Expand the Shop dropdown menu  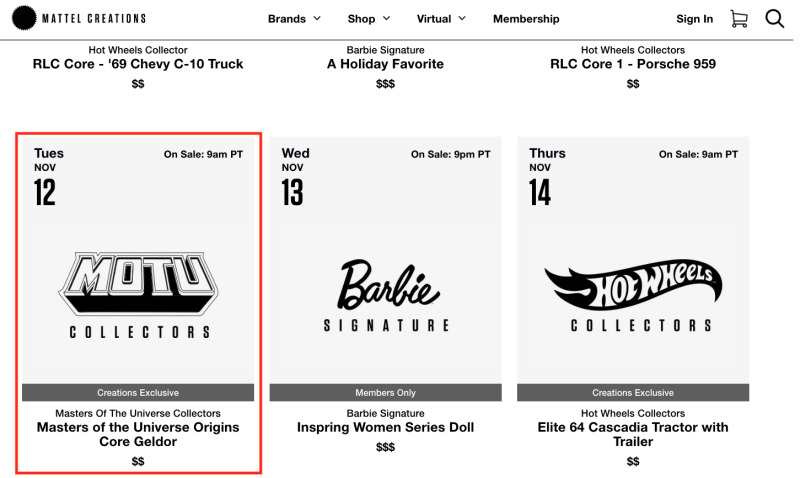point(369,19)
